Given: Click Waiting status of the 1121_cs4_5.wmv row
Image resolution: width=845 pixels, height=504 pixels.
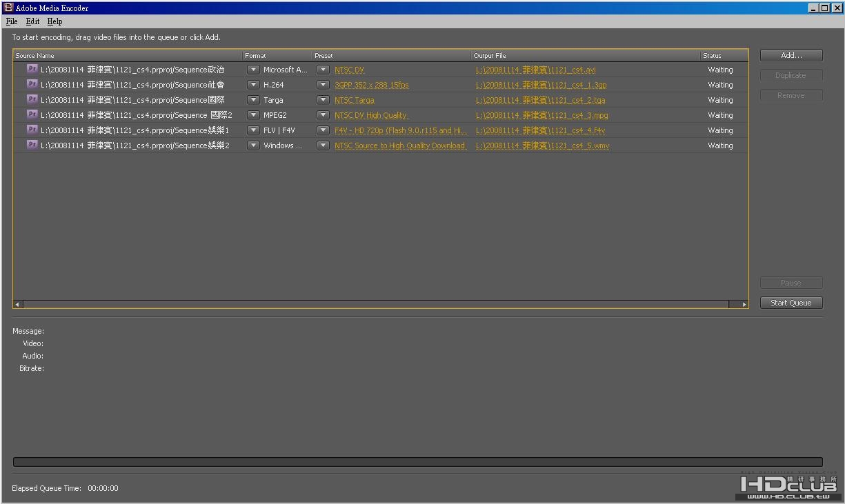Looking at the screenshot, I should pos(720,145).
